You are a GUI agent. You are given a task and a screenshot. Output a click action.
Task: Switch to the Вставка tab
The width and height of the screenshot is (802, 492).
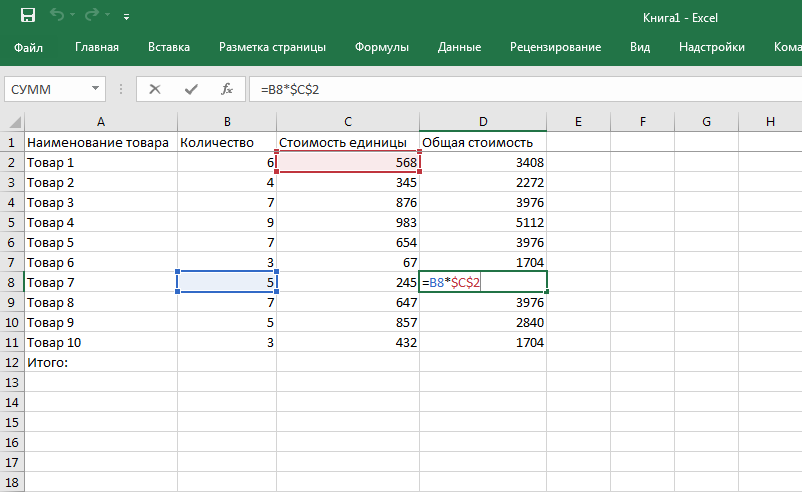click(x=169, y=47)
